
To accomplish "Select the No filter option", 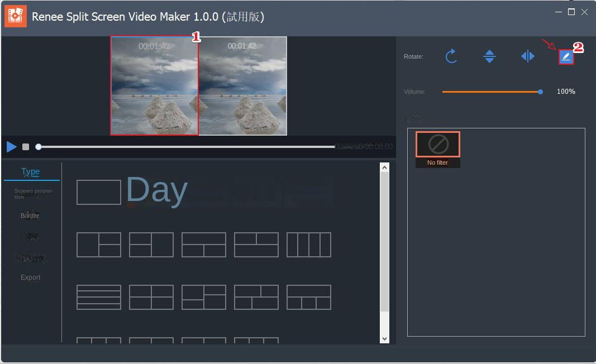I will pyautogui.click(x=437, y=143).
